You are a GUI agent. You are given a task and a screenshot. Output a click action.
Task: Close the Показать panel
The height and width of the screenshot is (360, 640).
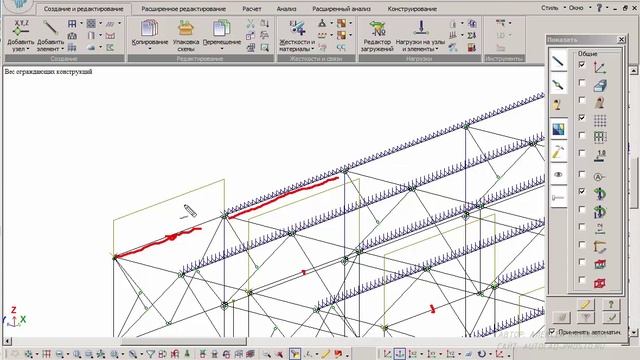[621, 40]
